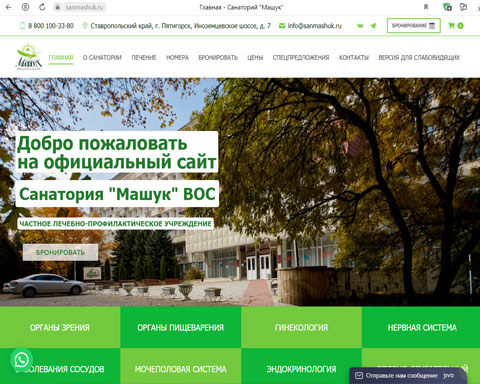Screen dimensions: 480x384
Task: Click 'ЧАСТНОЕ ЛЕЧЕБНО-ПРОФИЛАКТИЧЕСКОЕ УЧРЕЖДЕНИЕ' caption
Action: tap(115, 223)
